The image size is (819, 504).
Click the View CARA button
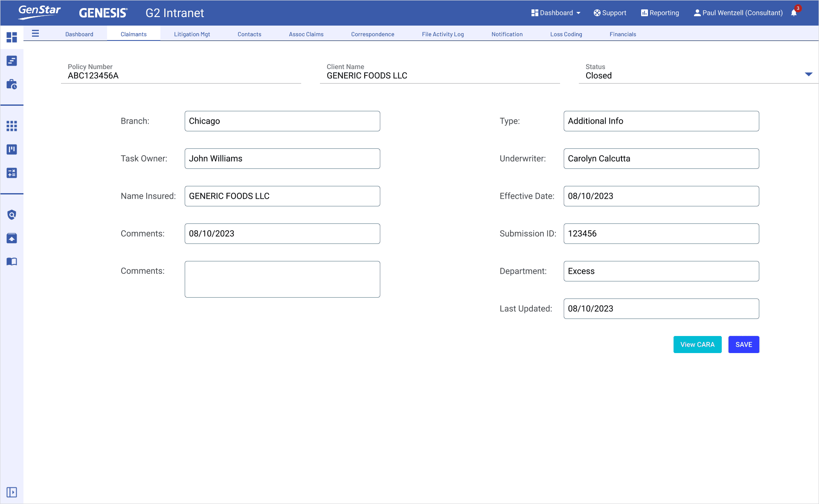coord(697,345)
